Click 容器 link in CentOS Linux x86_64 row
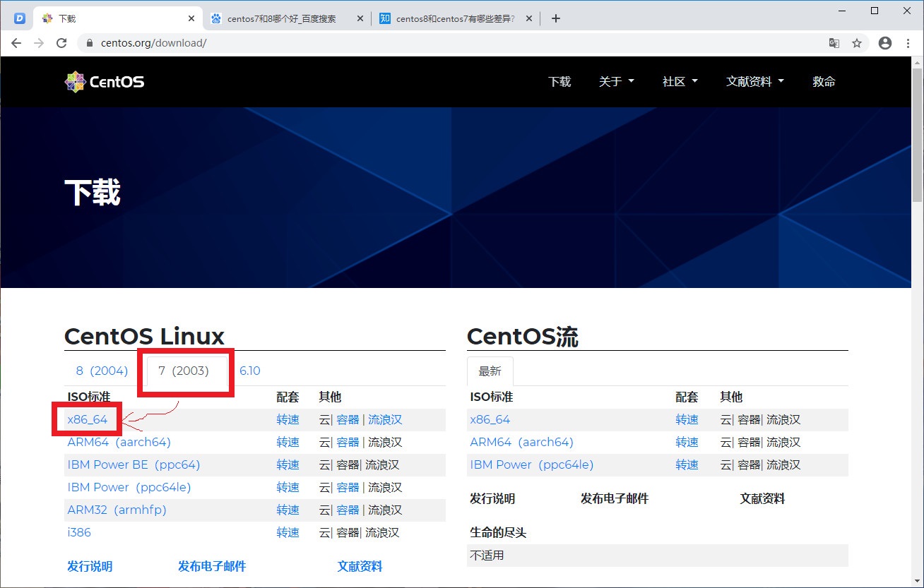 (348, 420)
